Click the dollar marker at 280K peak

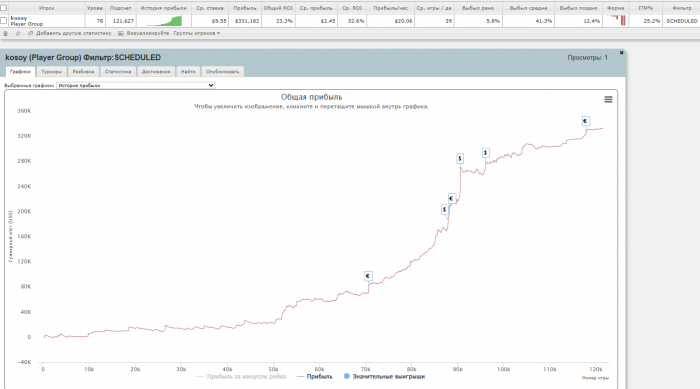460,159
